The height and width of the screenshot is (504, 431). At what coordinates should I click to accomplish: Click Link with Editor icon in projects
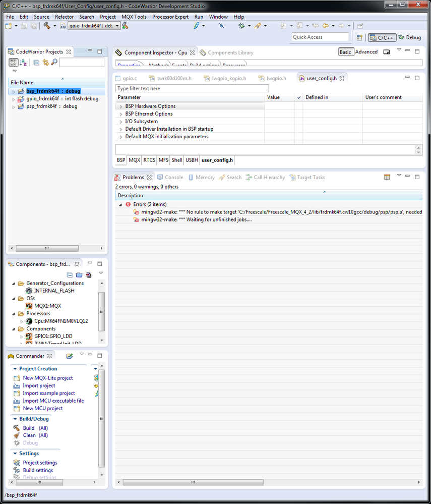45,63
